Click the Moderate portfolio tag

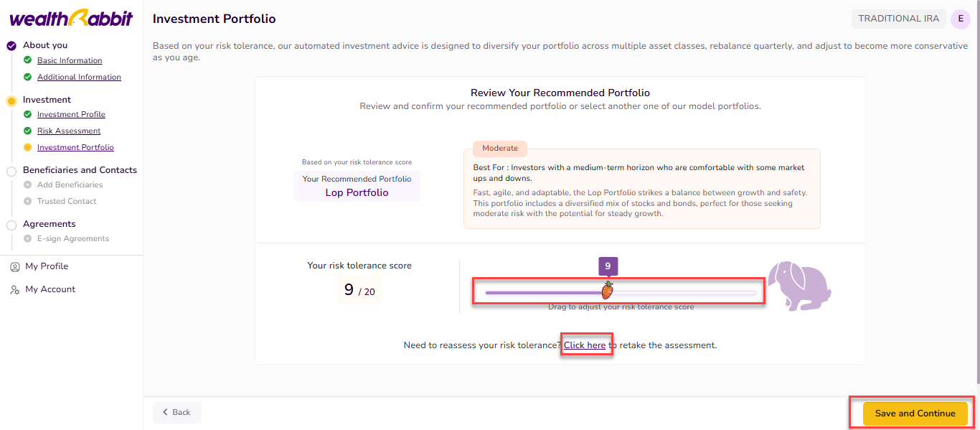coord(500,149)
